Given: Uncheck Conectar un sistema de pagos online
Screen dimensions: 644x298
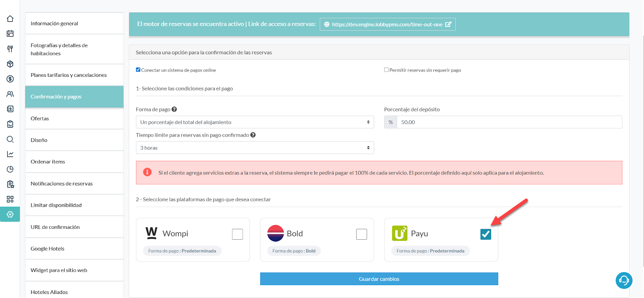Looking at the screenshot, I should pyautogui.click(x=138, y=70).
